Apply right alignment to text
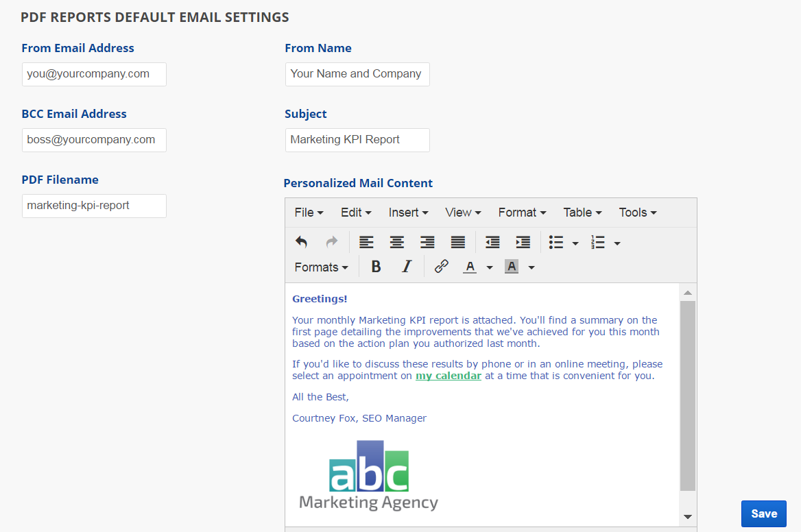The height and width of the screenshot is (532, 801). 427,243
